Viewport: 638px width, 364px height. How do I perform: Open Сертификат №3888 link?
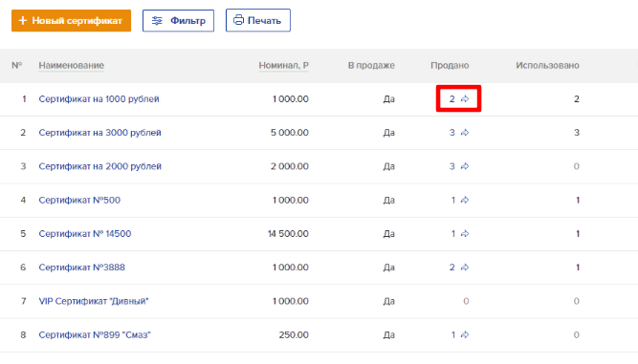82,268
